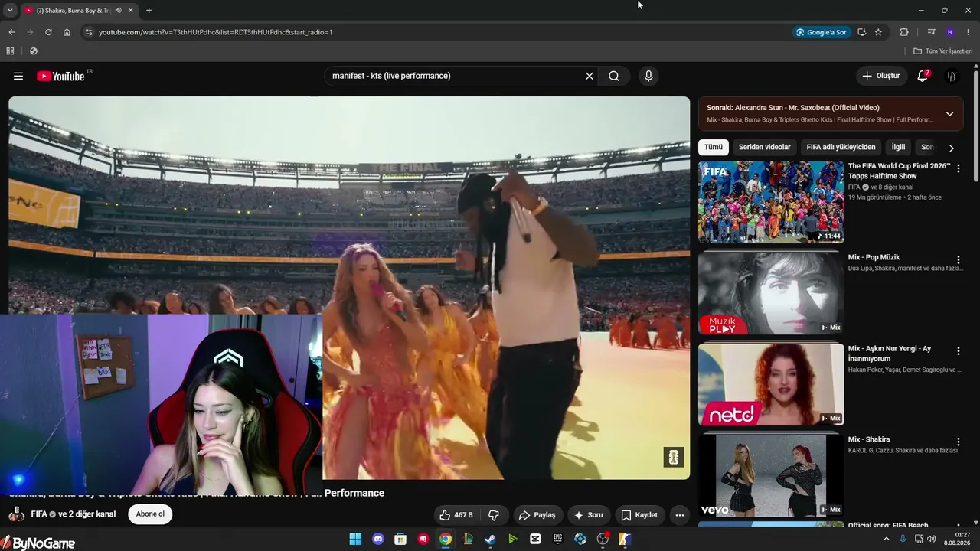The width and height of the screenshot is (980, 551).
Task: Select the Seriden videolar chip
Action: click(764, 147)
